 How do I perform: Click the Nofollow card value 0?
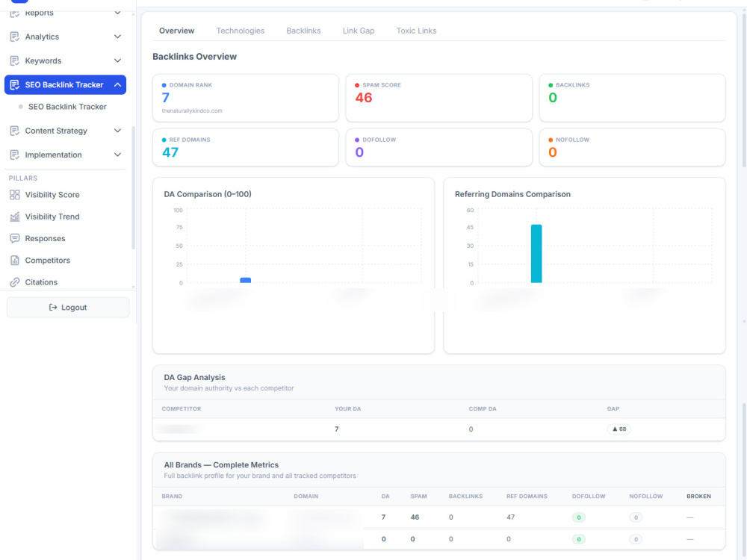coord(553,152)
